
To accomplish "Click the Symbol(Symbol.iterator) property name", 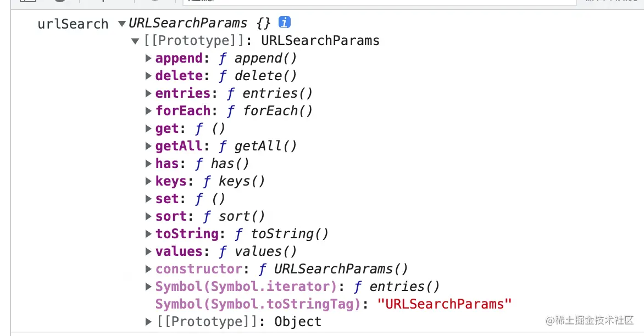I will click(x=246, y=287).
